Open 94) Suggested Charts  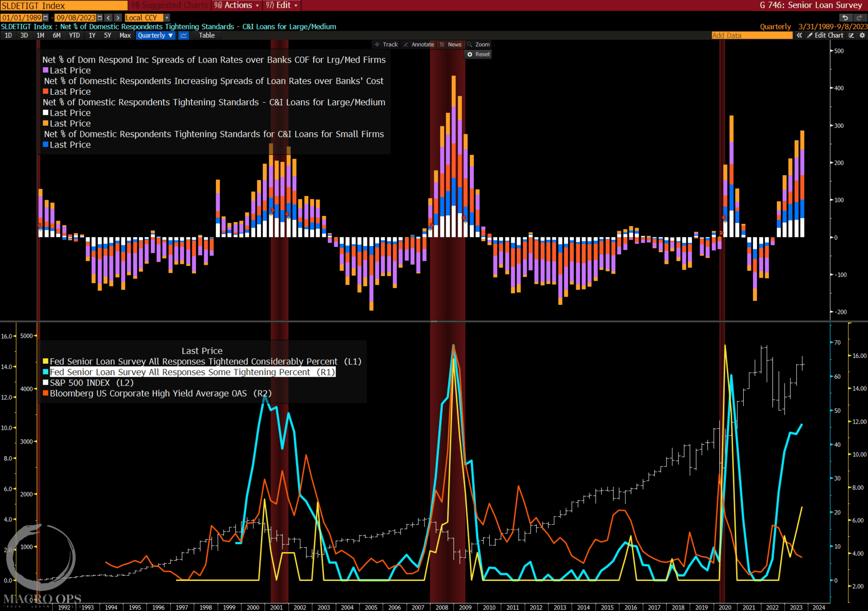tap(170, 5)
